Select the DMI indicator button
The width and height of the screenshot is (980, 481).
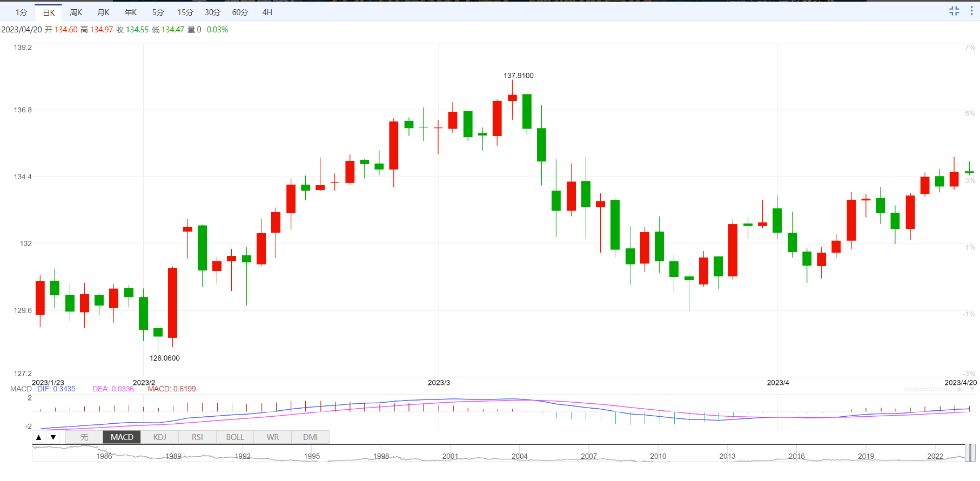310,437
